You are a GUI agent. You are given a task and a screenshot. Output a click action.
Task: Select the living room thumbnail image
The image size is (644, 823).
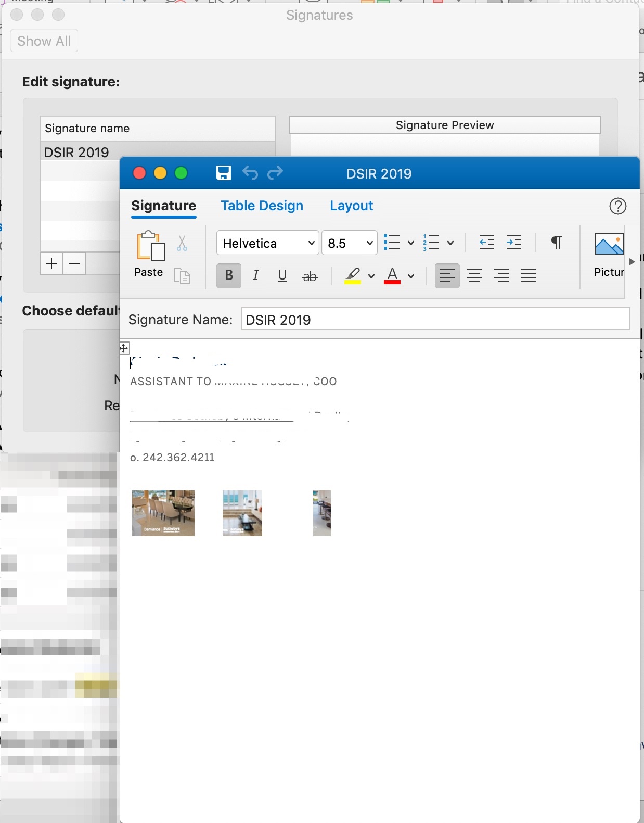coord(242,513)
